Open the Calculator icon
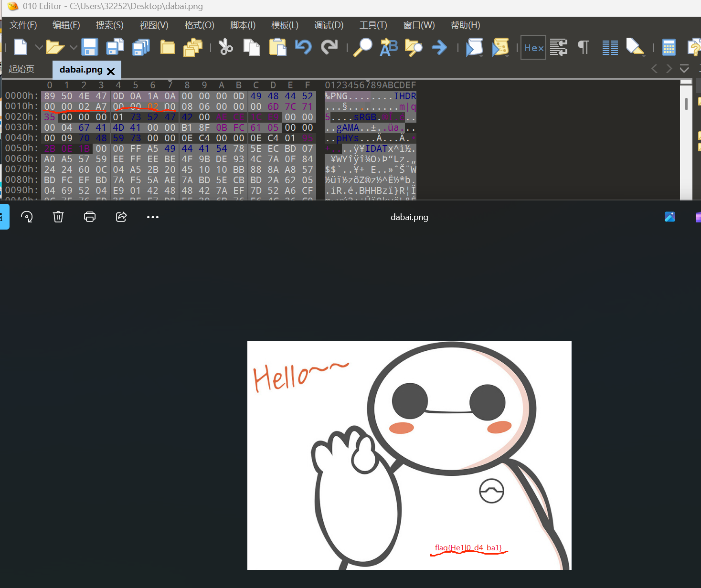The width and height of the screenshot is (701, 588). point(669,47)
